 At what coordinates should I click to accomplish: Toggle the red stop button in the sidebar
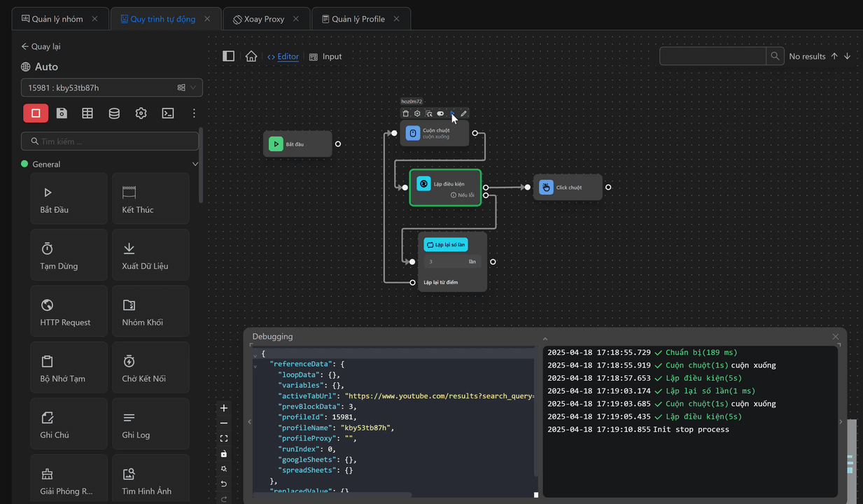36,113
